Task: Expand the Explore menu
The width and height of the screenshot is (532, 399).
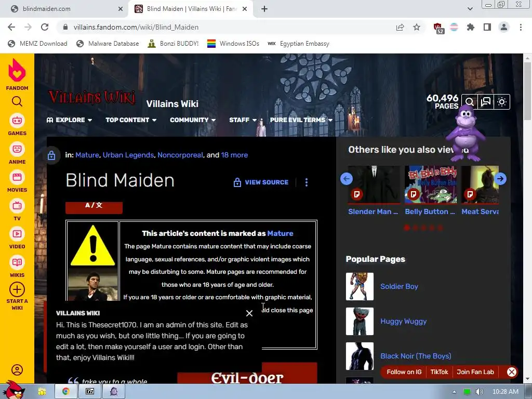Action: tap(69, 120)
